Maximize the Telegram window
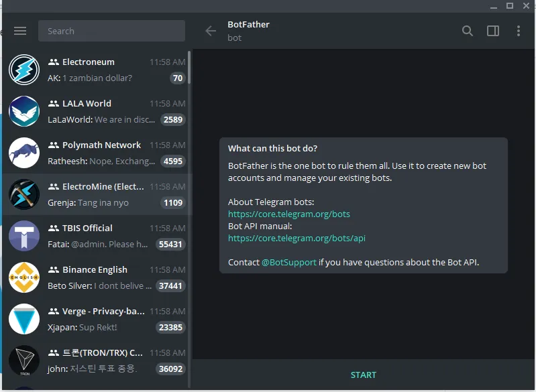This screenshot has width=536, height=392. 510,6
